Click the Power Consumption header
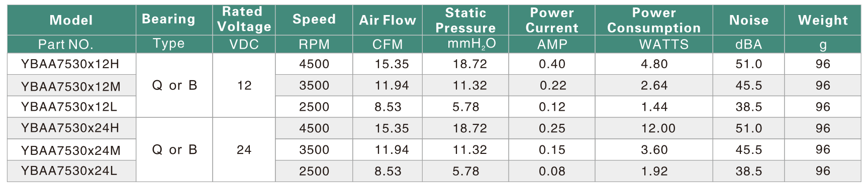This screenshot has width=868, height=187. (x=654, y=20)
